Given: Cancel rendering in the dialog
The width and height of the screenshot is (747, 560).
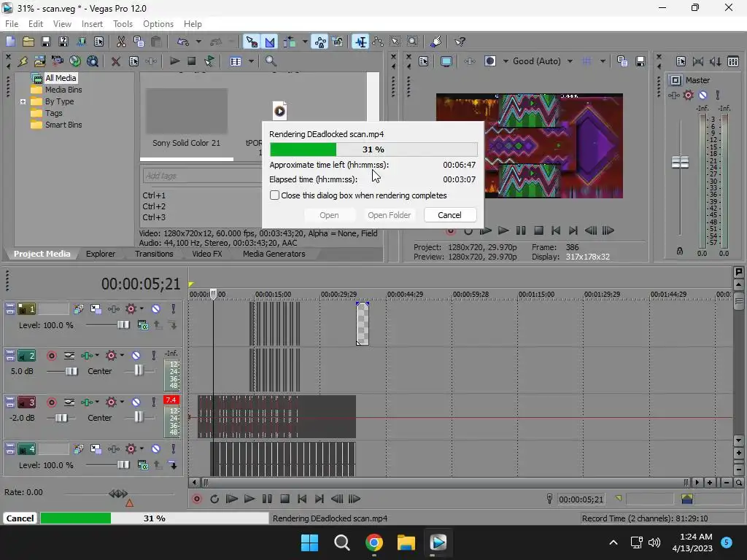Looking at the screenshot, I should [x=449, y=215].
